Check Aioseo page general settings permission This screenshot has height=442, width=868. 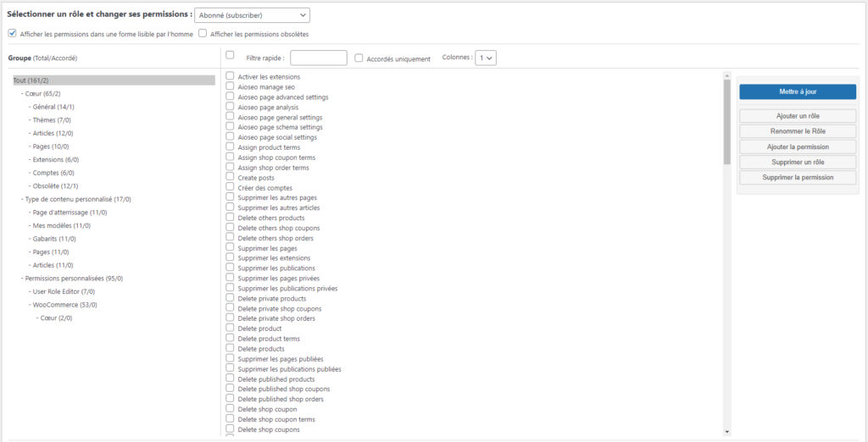[230, 117]
